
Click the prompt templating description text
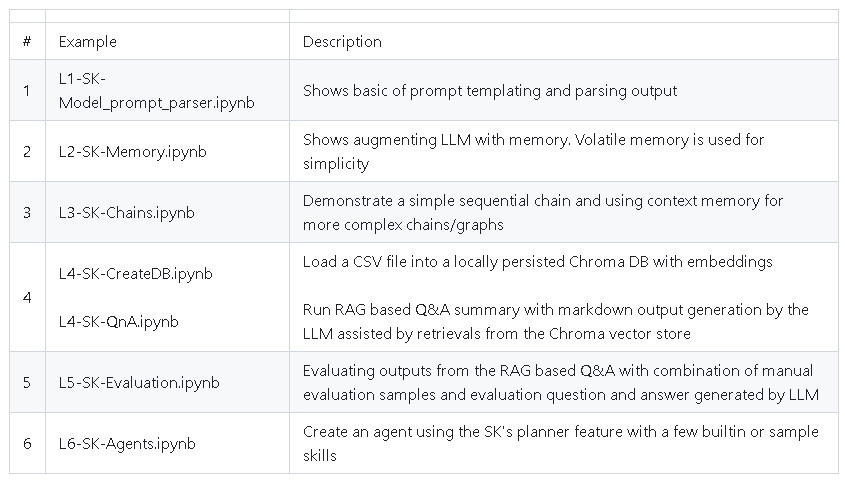pyautogui.click(x=490, y=91)
